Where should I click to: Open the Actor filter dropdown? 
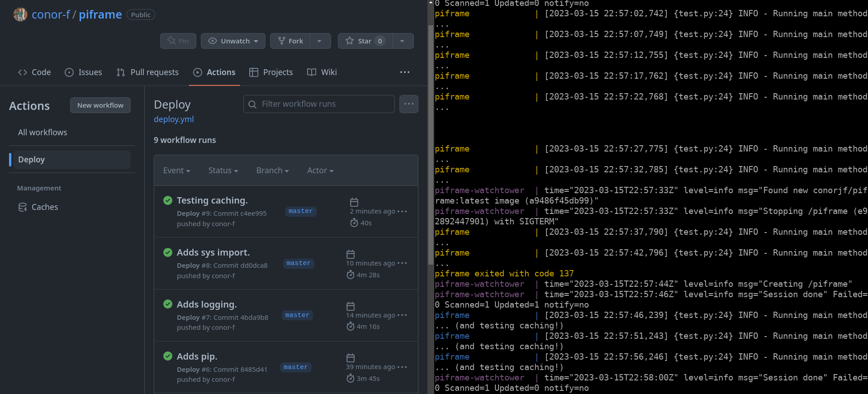click(x=320, y=171)
